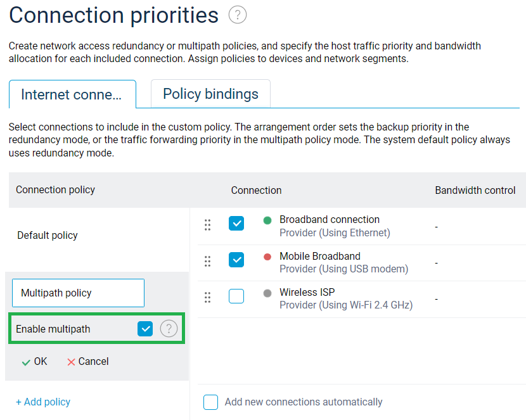Toggle the Enable multipath checkbox

pyautogui.click(x=145, y=329)
